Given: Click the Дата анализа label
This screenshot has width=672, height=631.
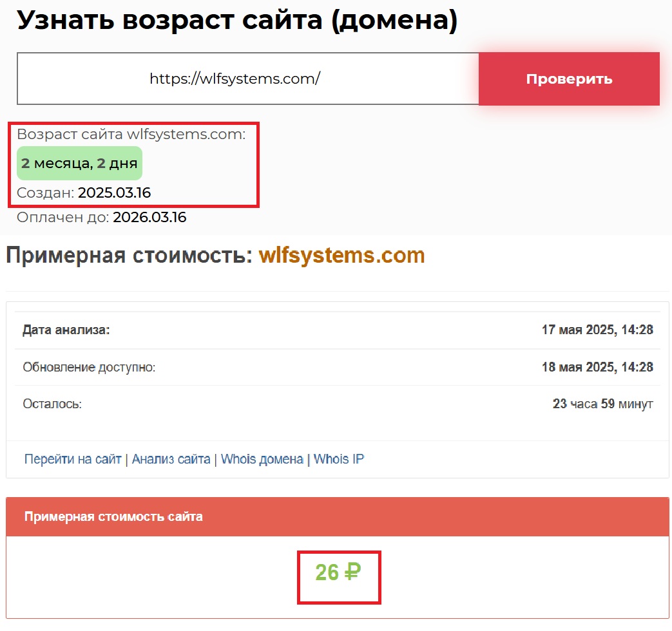Looking at the screenshot, I should [66, 330].
